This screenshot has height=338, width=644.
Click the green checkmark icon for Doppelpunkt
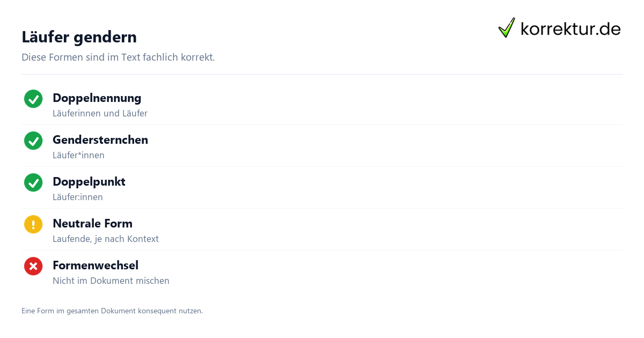tap(33, 182)
